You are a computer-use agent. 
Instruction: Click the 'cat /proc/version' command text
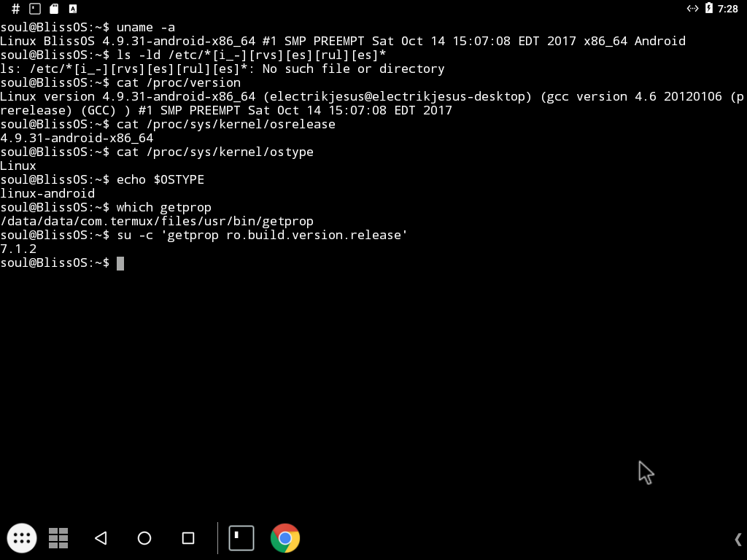179,83
